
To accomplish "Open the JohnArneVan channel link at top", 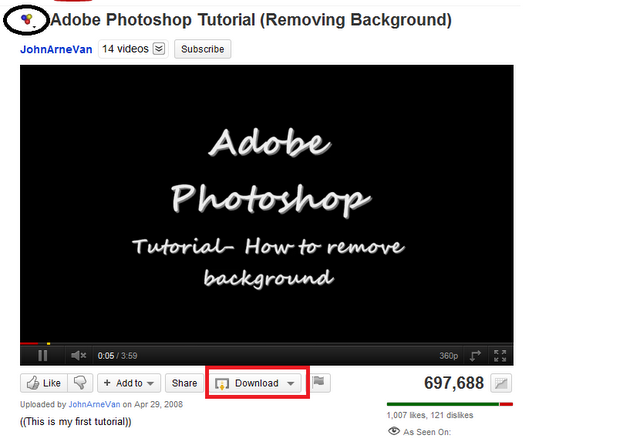I will [x=56, y=49].
